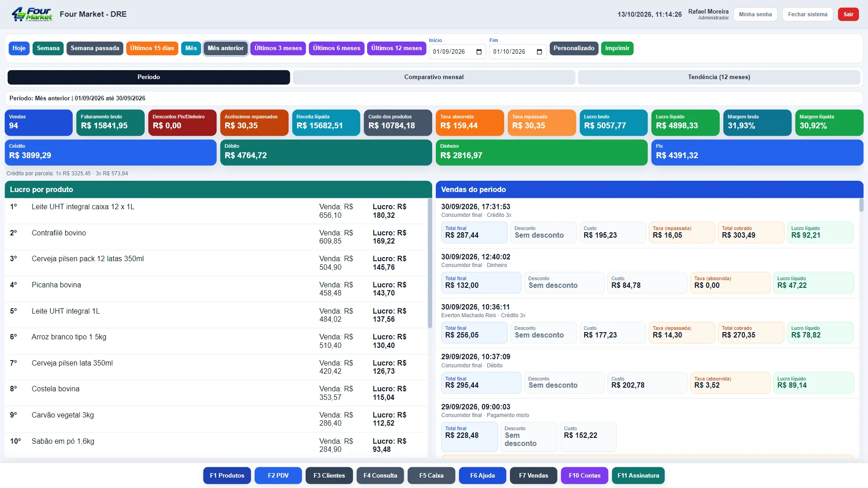
Task: Open the Início date calendar picker icon
Action: click(x=479, y=52)
